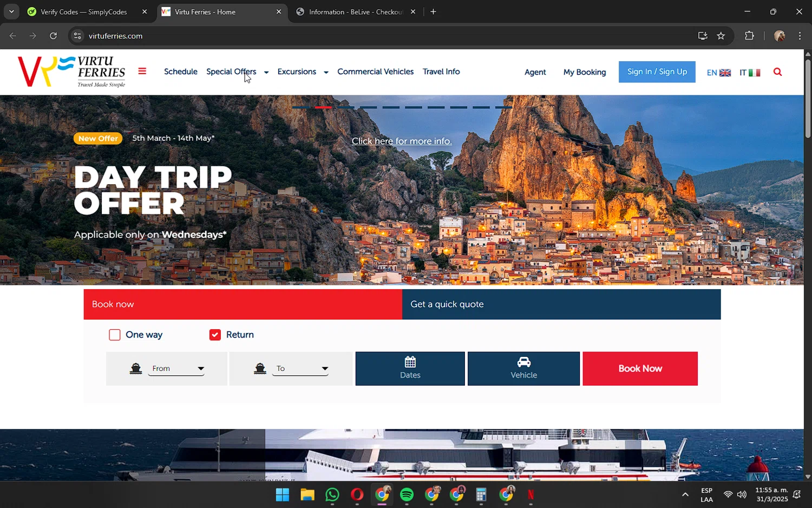Select the Book now tab
This screenshot has height=508, width=812.
click(243, 304)
